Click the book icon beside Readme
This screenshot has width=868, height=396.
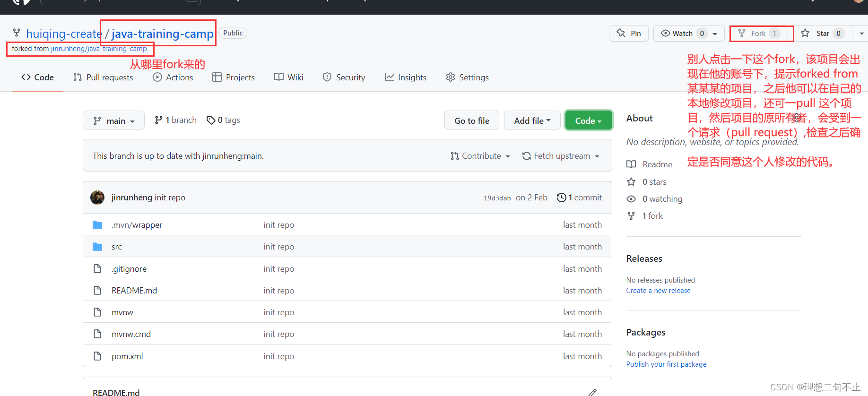click(x=631, y=164)
